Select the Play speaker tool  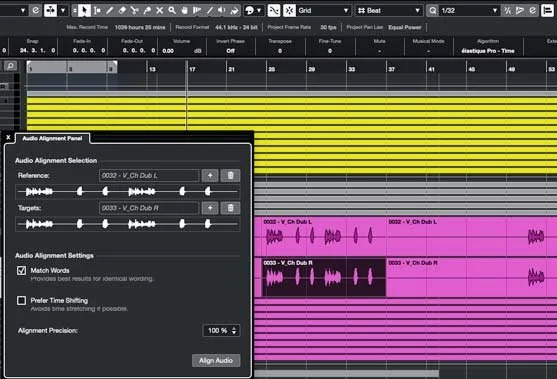click(x=222, y=11)
